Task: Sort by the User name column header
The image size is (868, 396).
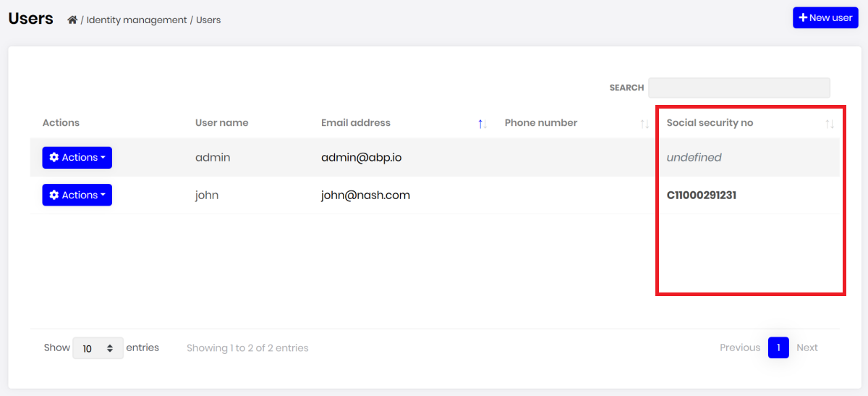Action: click(x=222, y=123)
